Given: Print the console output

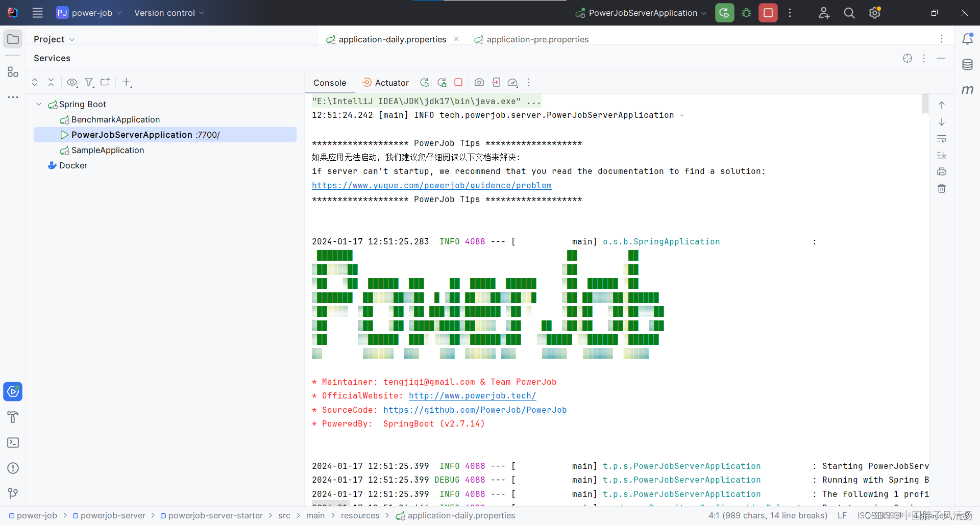Looking at the screenshot, I should coord(942,172).
